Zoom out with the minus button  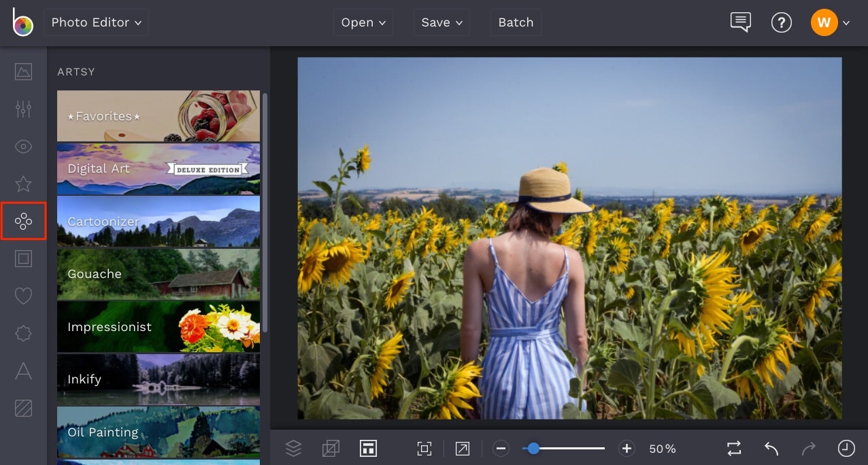click(501, 448)
